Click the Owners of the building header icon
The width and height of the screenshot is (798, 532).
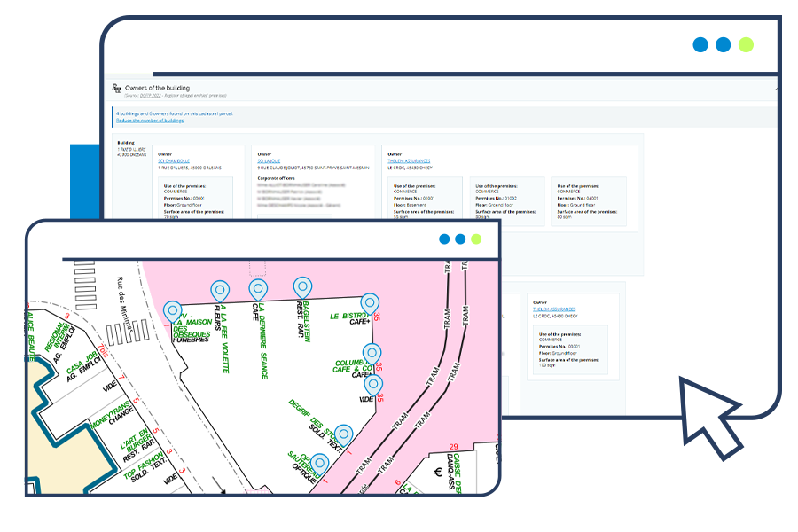click(x=119, y=89)
